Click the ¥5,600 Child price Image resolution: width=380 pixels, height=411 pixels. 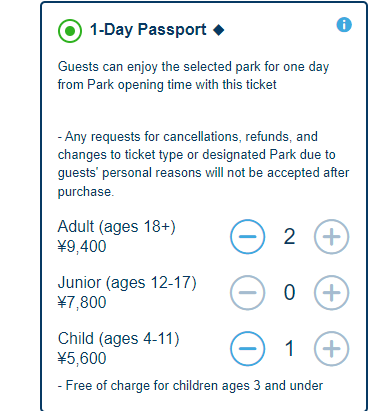click(x=82, y=359)
